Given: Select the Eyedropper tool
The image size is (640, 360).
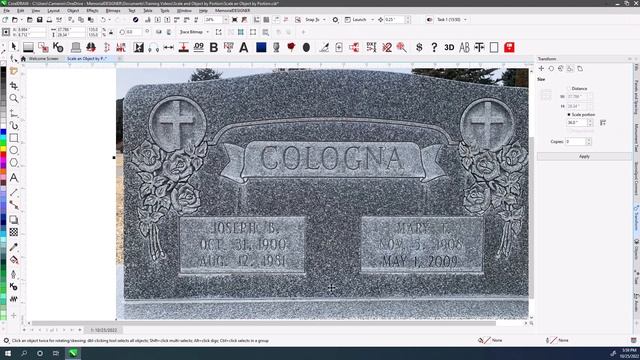Looking at the screenshot, I should pos(14,247).
